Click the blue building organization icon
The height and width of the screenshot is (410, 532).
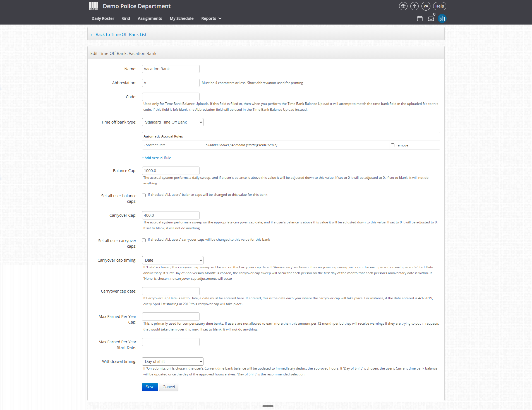(442, 18)
